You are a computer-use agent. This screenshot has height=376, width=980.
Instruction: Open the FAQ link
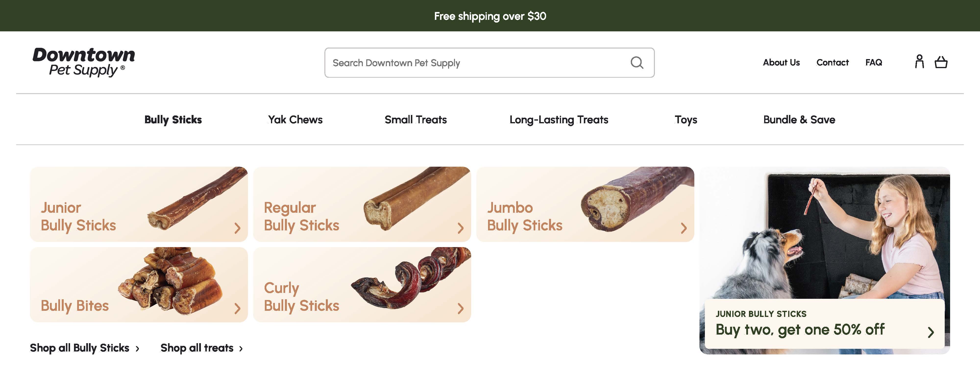coord(873,63)
